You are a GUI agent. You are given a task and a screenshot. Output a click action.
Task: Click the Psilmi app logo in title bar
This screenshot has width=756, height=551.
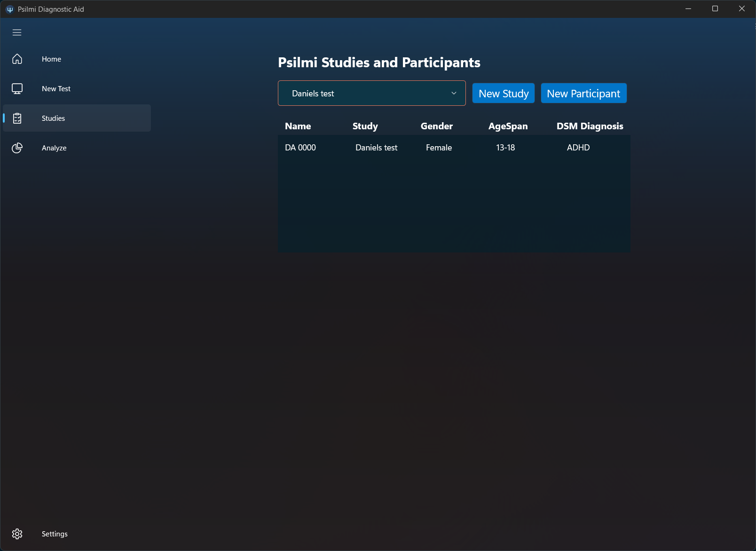click(9, 9)
